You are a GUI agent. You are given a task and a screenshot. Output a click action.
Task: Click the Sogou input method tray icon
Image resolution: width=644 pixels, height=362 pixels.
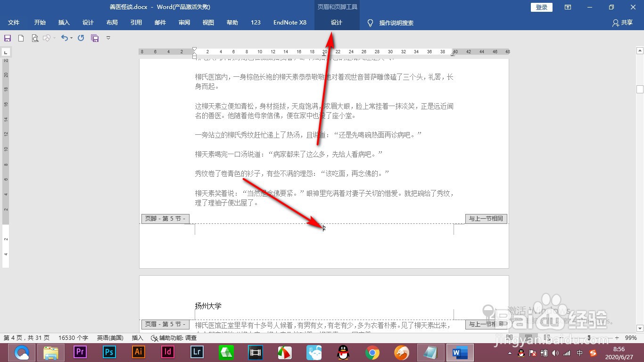coord(594,353)
